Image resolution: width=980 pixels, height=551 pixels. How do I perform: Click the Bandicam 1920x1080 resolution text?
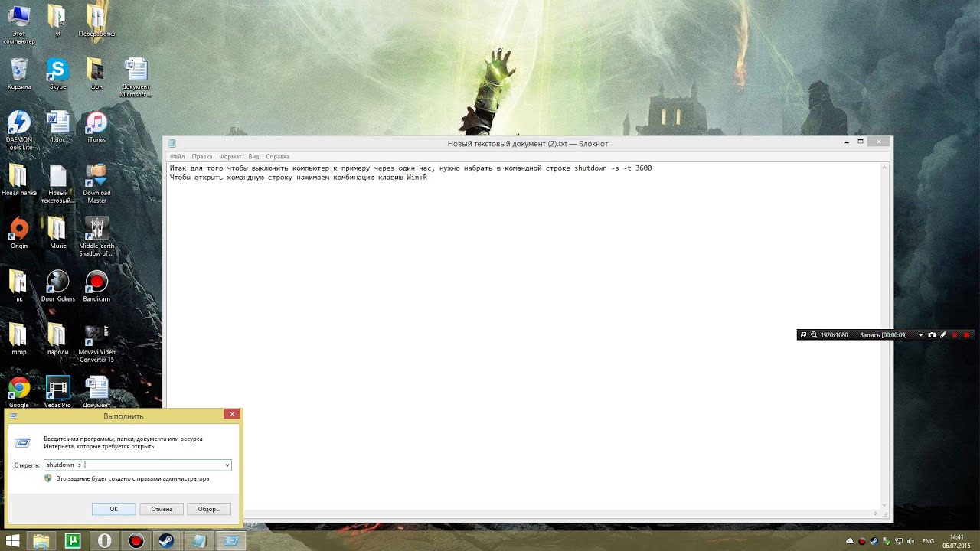click(x=834, y=335)
